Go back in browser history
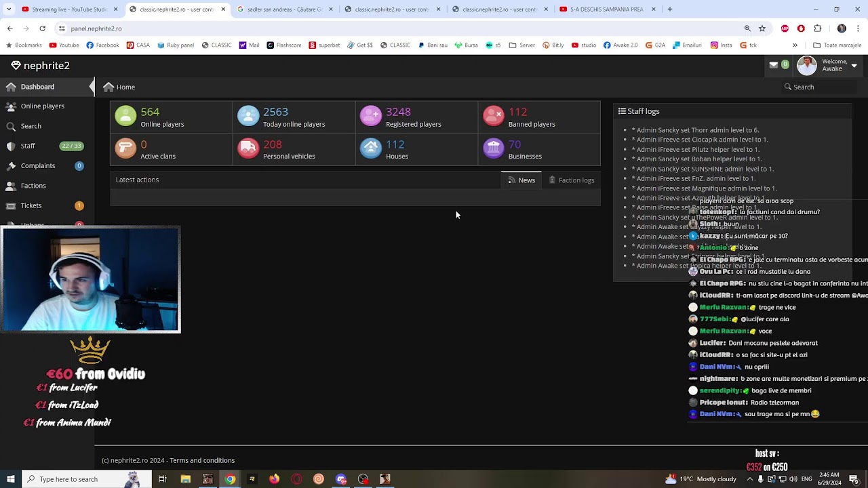 [9, 28]
